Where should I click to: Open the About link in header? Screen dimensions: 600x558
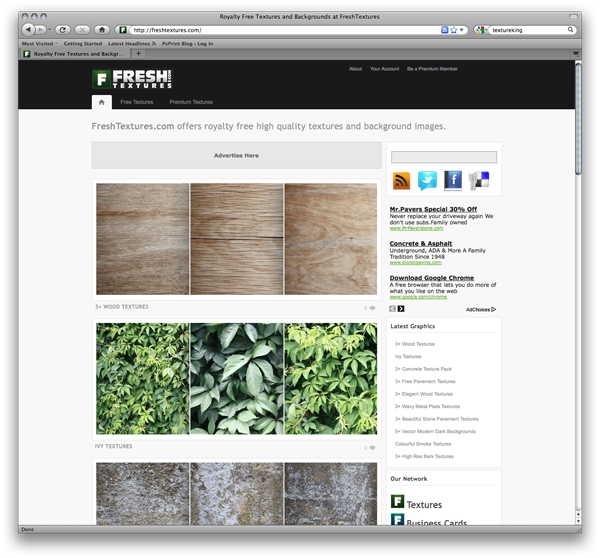[x=355, y=69]
